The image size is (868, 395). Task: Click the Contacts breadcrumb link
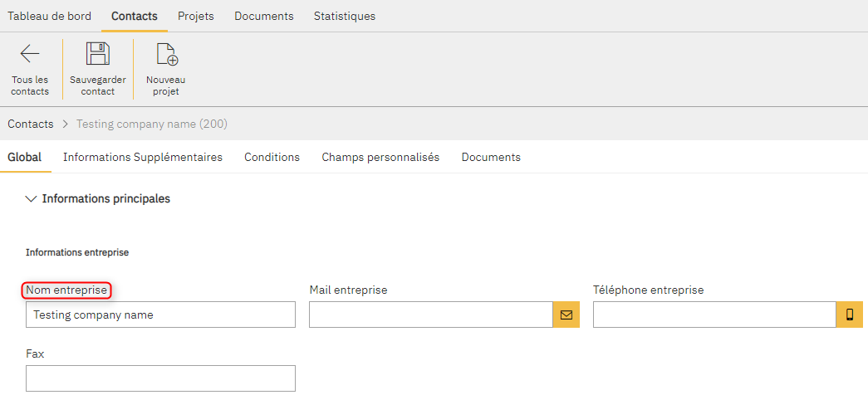(31, 124)
